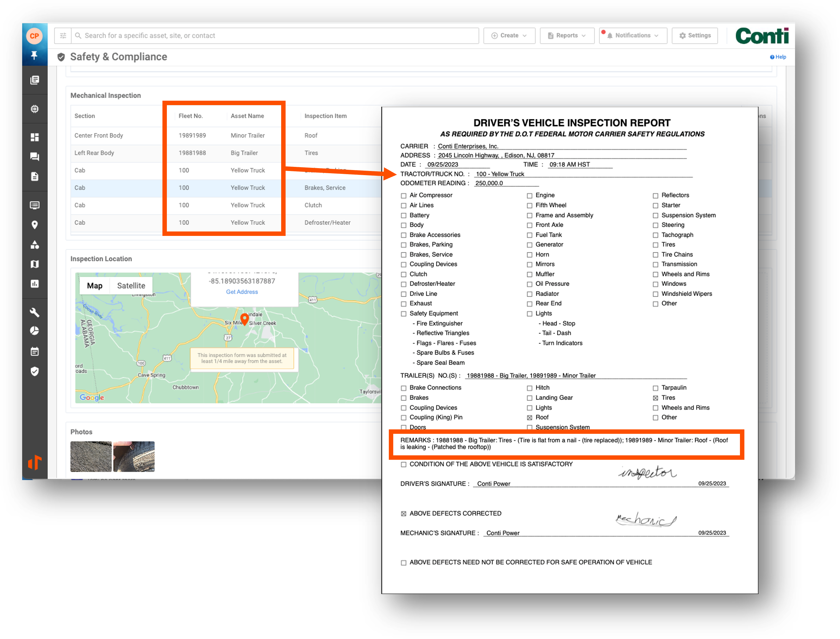Sort by Fleet No. column header
The height and width of the screenshot is (639, 840).
pyautogui.click(x=191, y=116)
